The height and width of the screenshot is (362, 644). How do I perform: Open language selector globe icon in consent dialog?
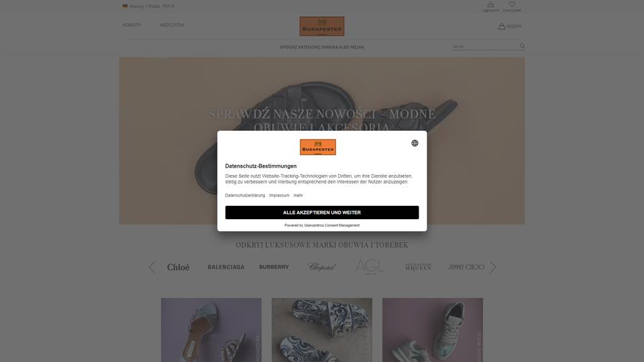[415, 143]
